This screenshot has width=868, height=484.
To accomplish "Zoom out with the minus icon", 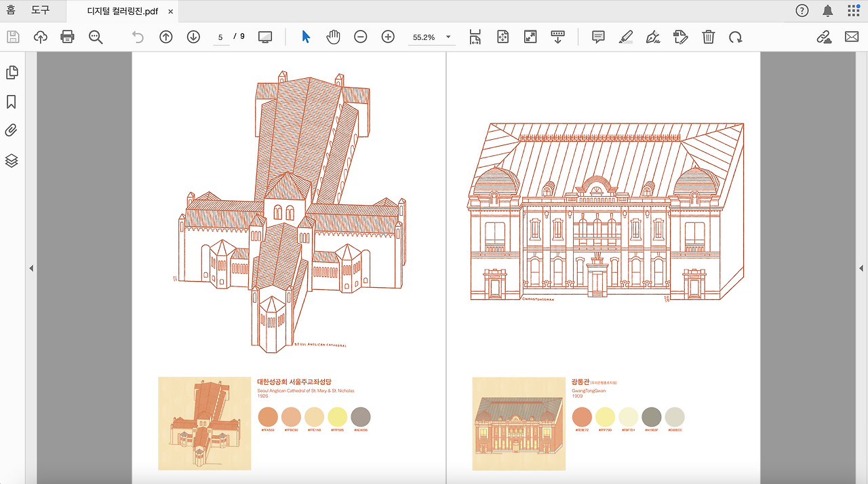I will (361, 37).
